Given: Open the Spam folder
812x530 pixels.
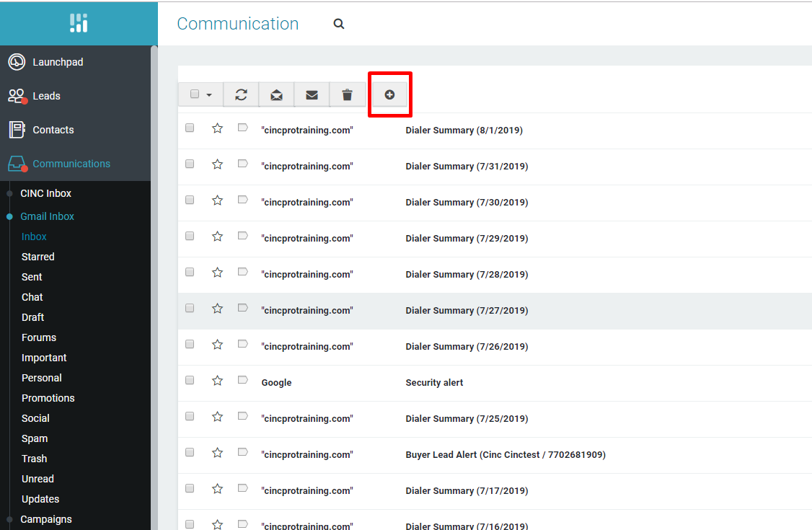Looking at the screenshot, I should (x=35, y=438).
